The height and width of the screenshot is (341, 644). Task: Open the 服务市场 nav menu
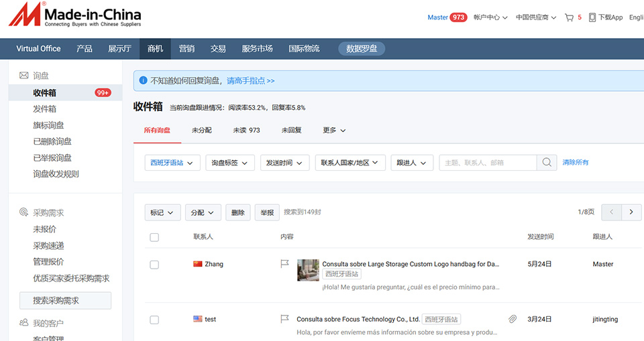pyautogui.click(x=257, y=48)
